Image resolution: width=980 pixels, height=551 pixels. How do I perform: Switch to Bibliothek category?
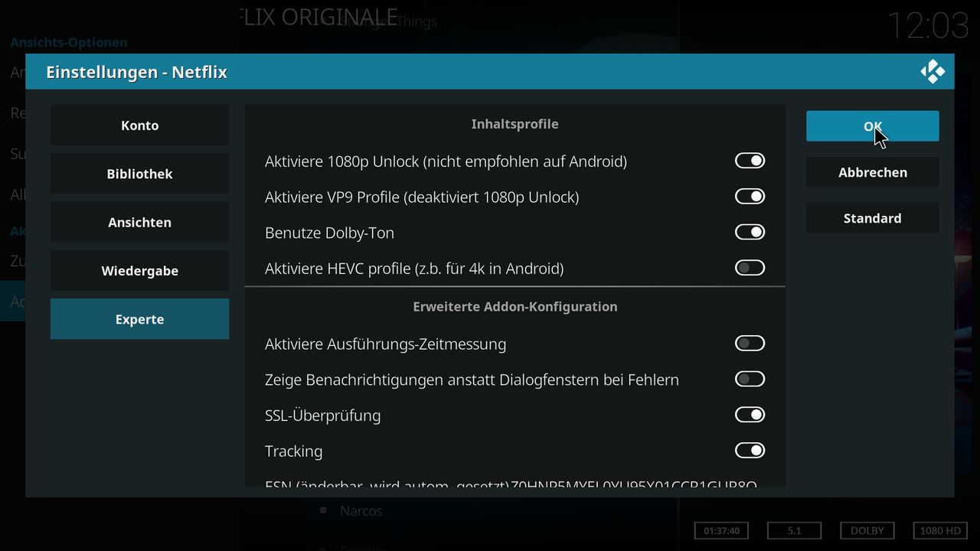click(x=139, y=174)
